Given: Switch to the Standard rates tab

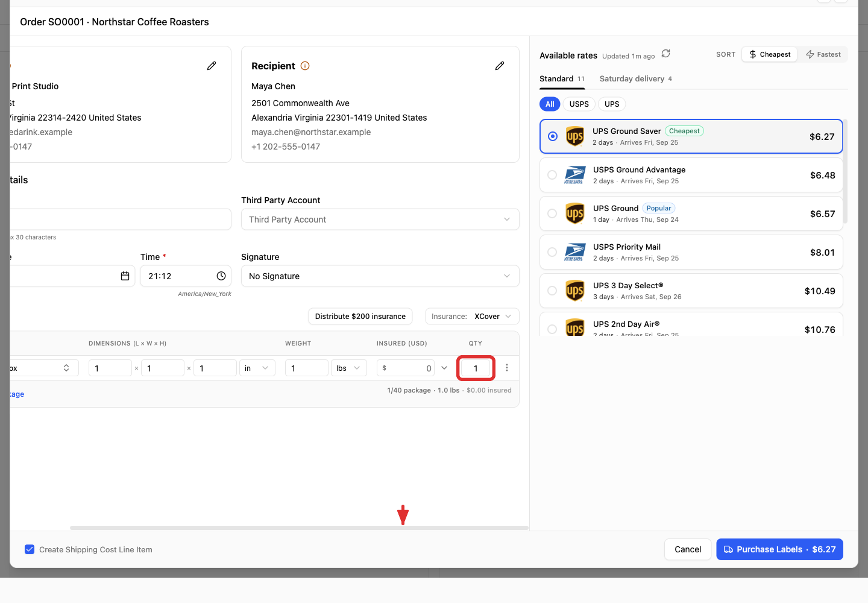Looking at the screenshot, I should pos(562,79).
